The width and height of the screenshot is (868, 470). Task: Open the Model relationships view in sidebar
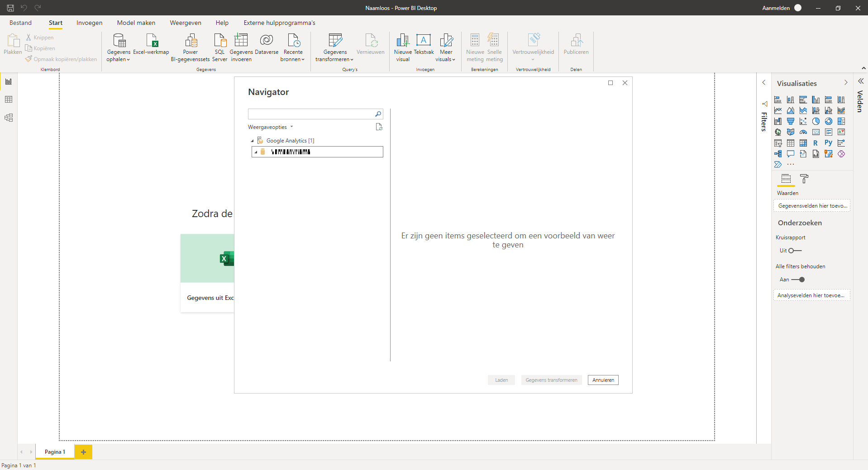(x=9, y=118)
